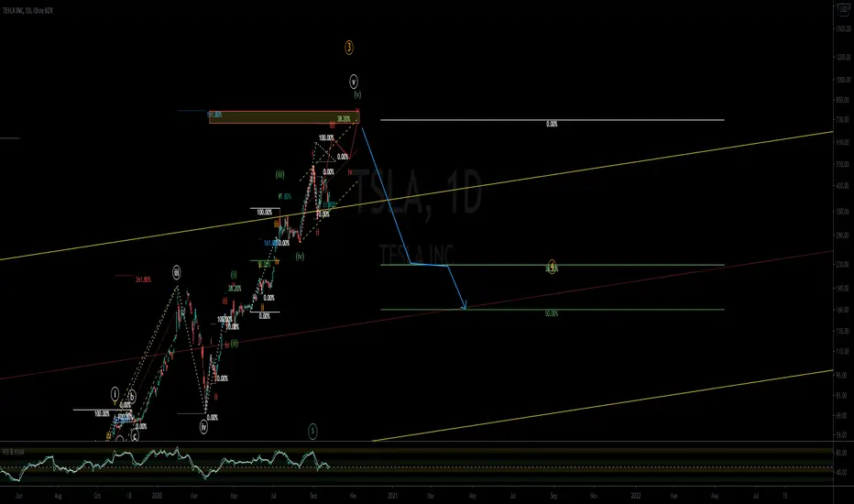Click the 2021 label on time axis

392,496
